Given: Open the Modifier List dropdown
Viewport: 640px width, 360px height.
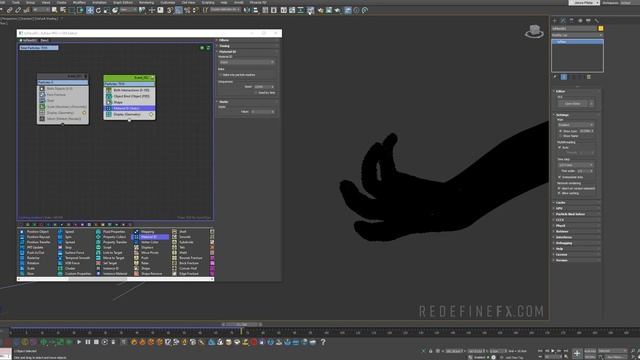Looking at the screenshot, I should click(577, 35).
